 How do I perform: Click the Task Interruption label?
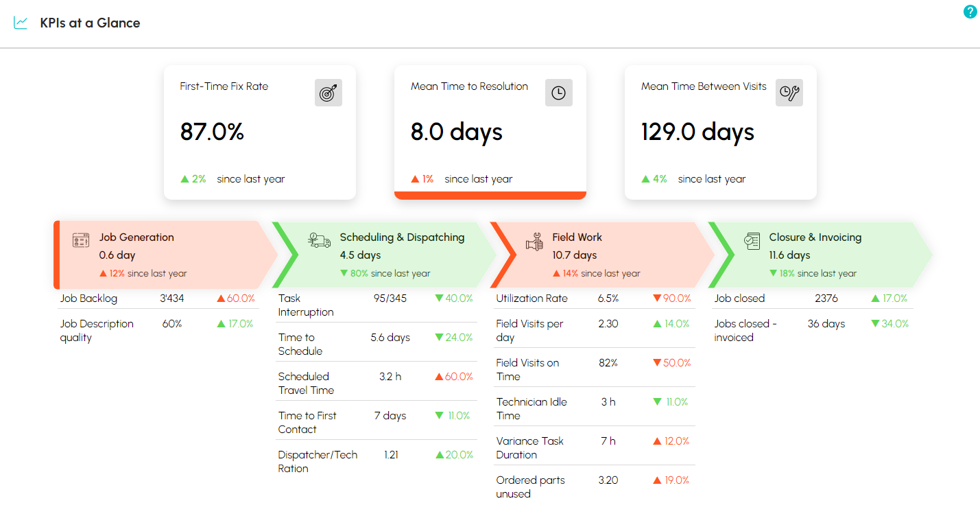point(306,305)
